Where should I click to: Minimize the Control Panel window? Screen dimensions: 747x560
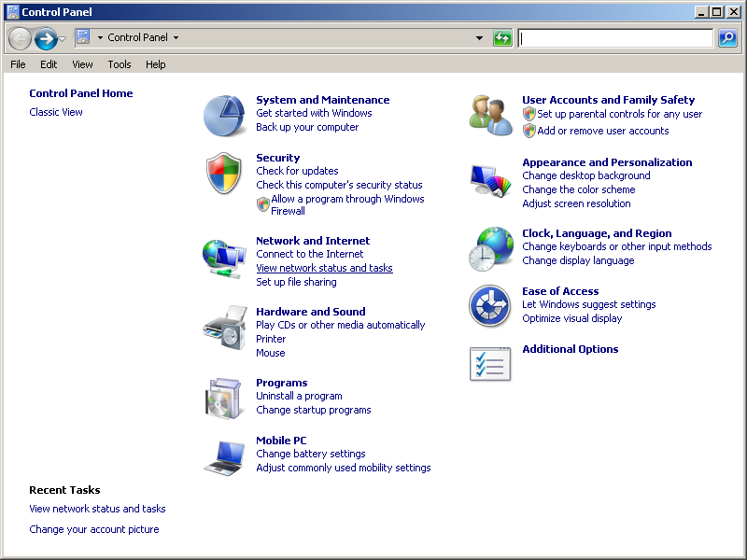701,12
